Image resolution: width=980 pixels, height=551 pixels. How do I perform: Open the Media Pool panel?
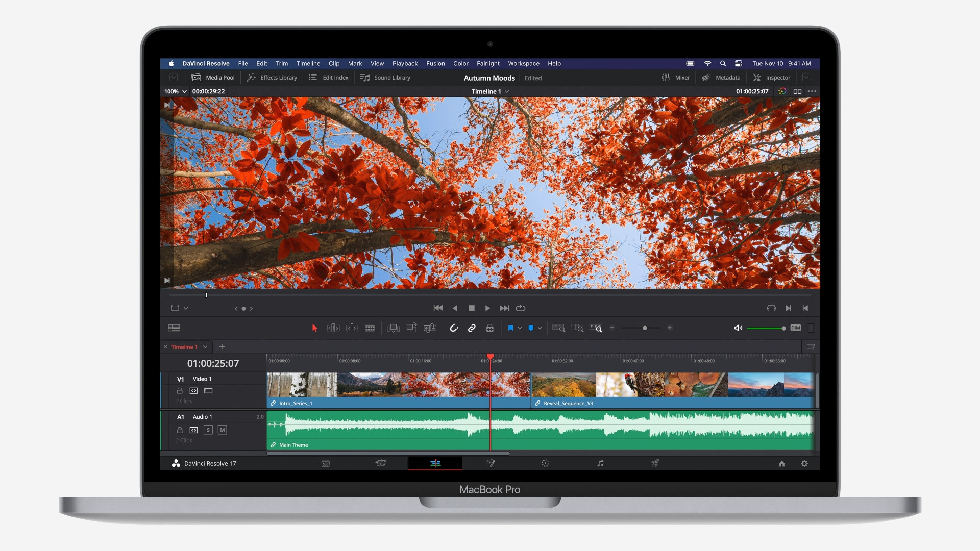click(213, 78)
